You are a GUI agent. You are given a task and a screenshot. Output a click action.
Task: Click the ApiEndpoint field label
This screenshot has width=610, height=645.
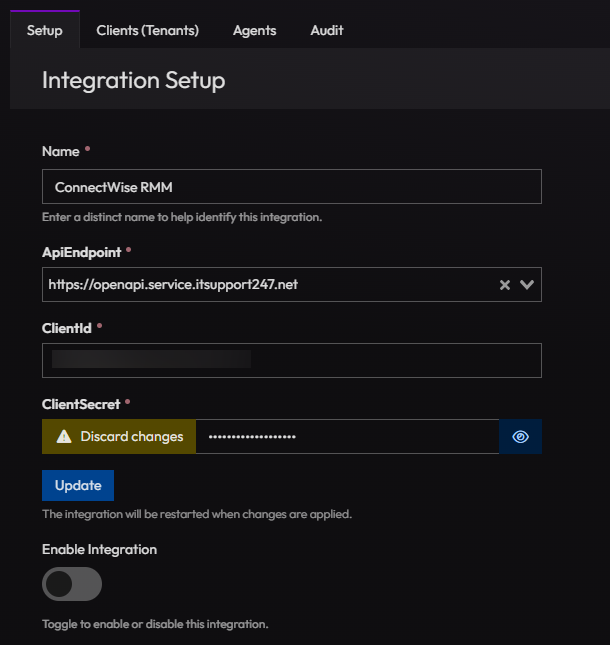pyautogui.click(x=81, y=252)
